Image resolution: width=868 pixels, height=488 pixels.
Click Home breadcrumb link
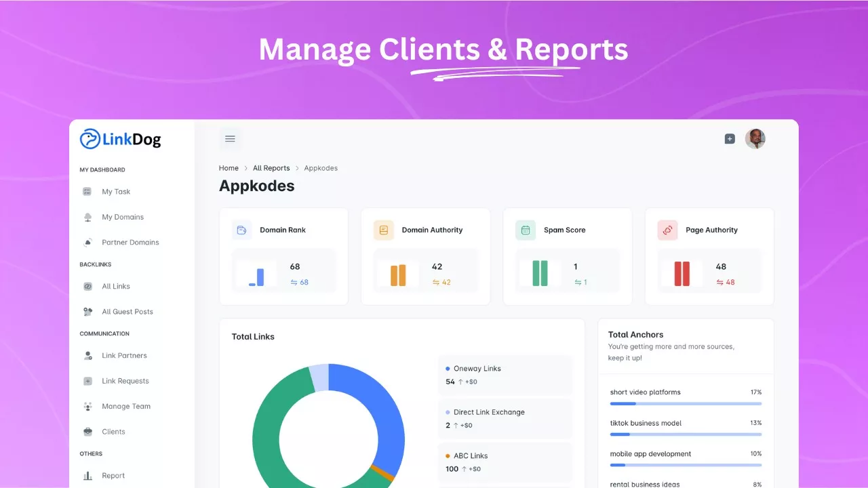[x=229, y=168]
